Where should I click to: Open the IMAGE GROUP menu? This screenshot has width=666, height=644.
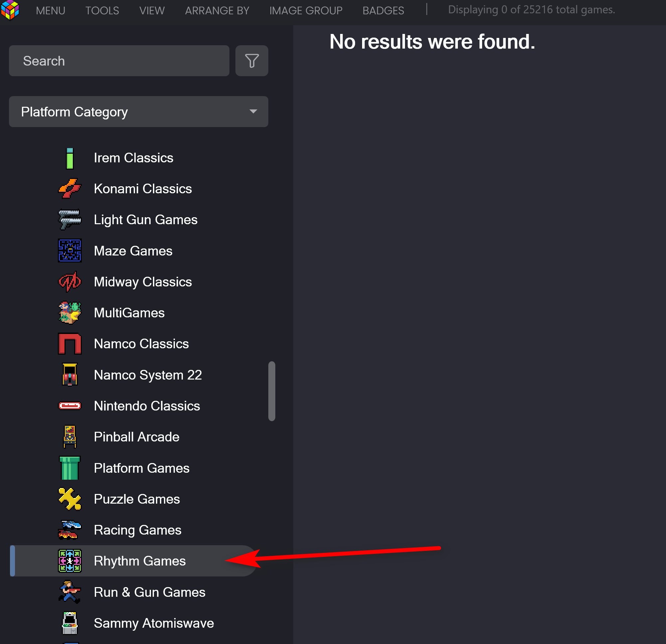(306, 11)
